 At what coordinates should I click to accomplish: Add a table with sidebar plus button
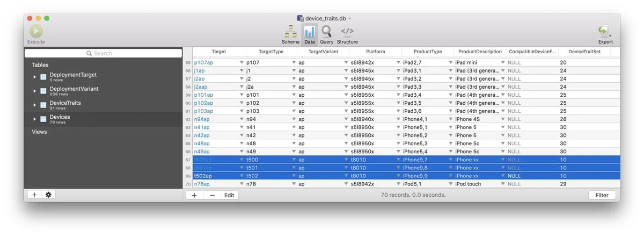pos(34,195)
